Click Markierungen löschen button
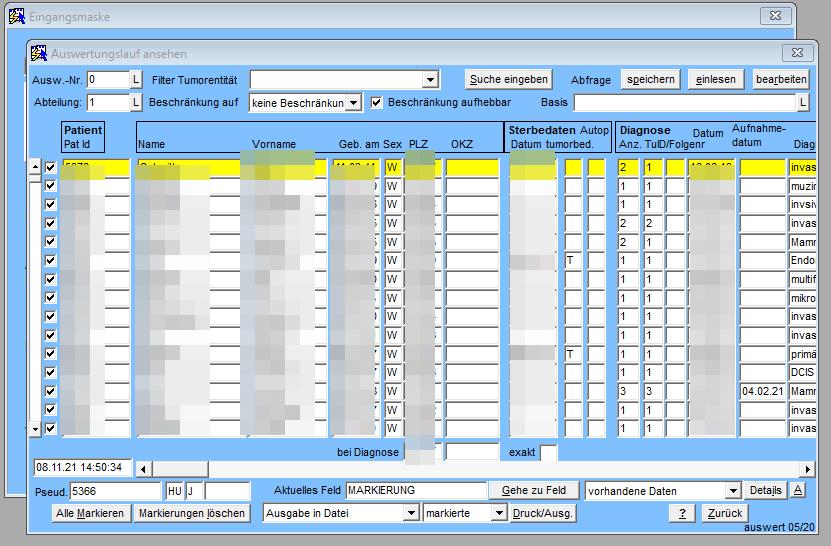This screenshot has height=546, width=831. [x=191, y=513]
